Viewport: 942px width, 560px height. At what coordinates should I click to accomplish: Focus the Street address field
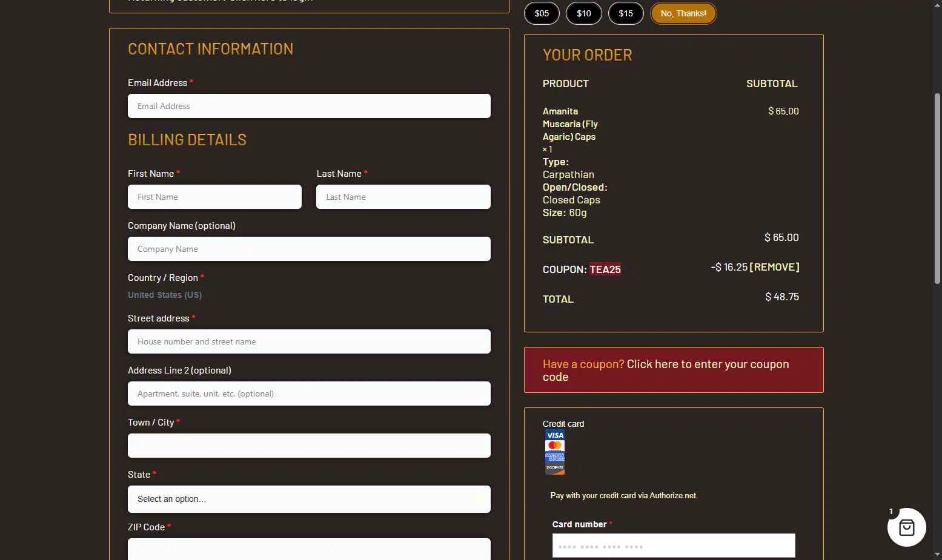pos(309,341)
